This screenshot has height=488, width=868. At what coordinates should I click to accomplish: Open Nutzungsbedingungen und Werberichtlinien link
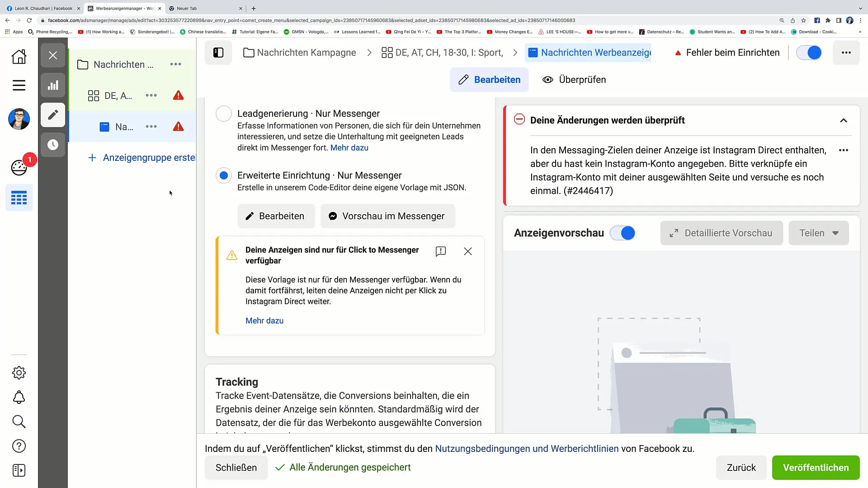[527, 449]
